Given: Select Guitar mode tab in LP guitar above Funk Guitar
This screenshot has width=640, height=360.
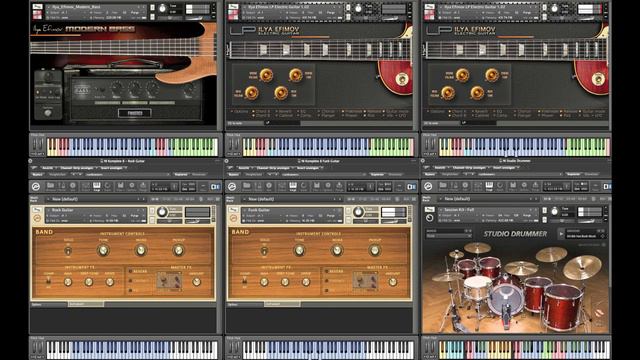Looking at the screenshot, I should click(396, 111).
